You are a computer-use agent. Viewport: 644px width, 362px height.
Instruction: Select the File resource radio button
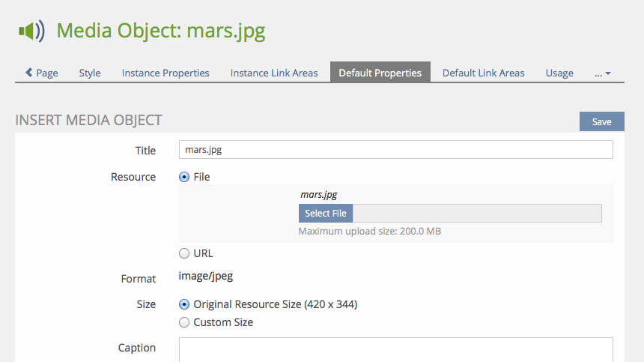(x=184, y=178)
